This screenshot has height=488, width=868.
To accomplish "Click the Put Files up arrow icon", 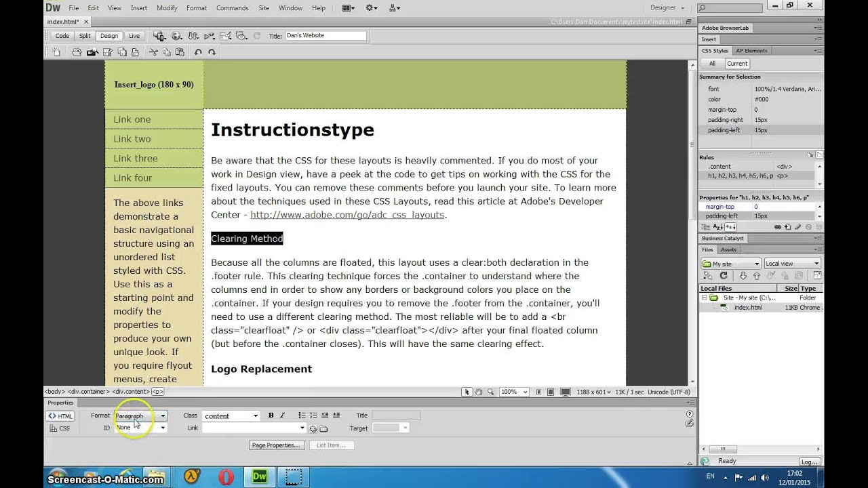I will (x=757, y=276).
